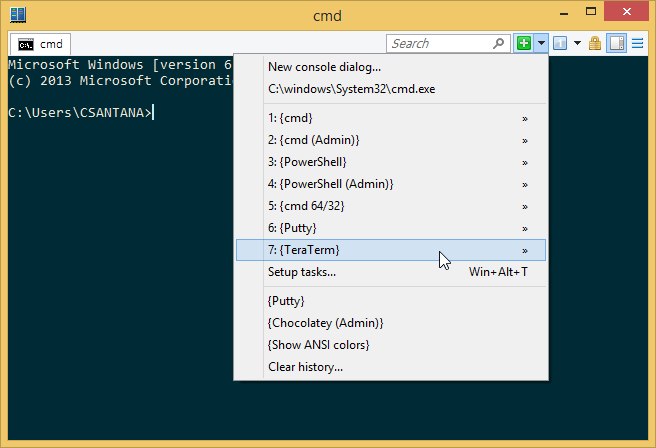Select the 2: {cmd (Admin)} task
Viewport: 656px width, 448px height.
[x=313, y=140]
